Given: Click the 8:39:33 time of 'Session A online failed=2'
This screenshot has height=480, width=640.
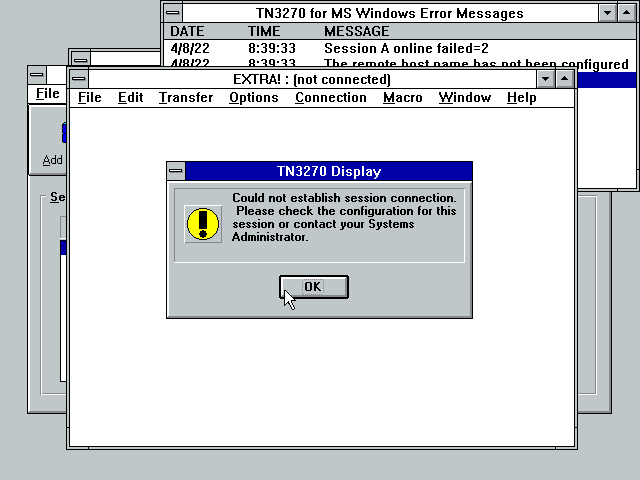Looking at the screenshot, I should (272, 49).
